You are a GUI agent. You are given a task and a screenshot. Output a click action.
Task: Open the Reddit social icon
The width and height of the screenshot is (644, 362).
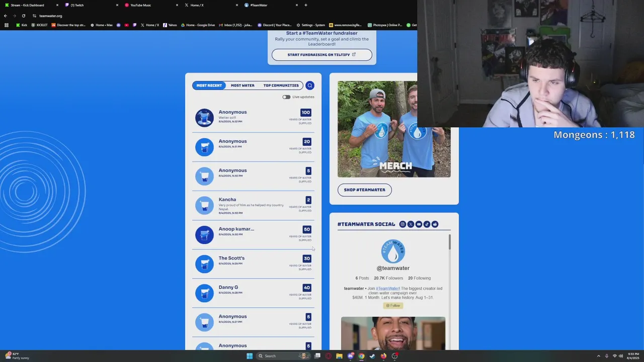(x=435, y=224)
